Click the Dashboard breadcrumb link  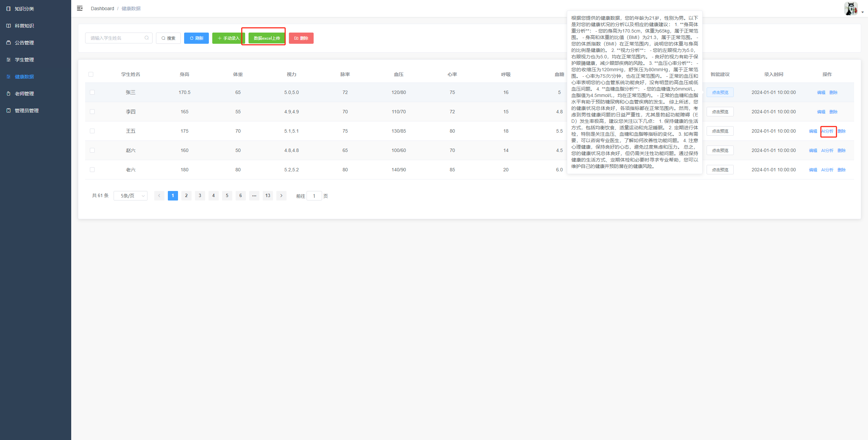click(x=102, y=8)
